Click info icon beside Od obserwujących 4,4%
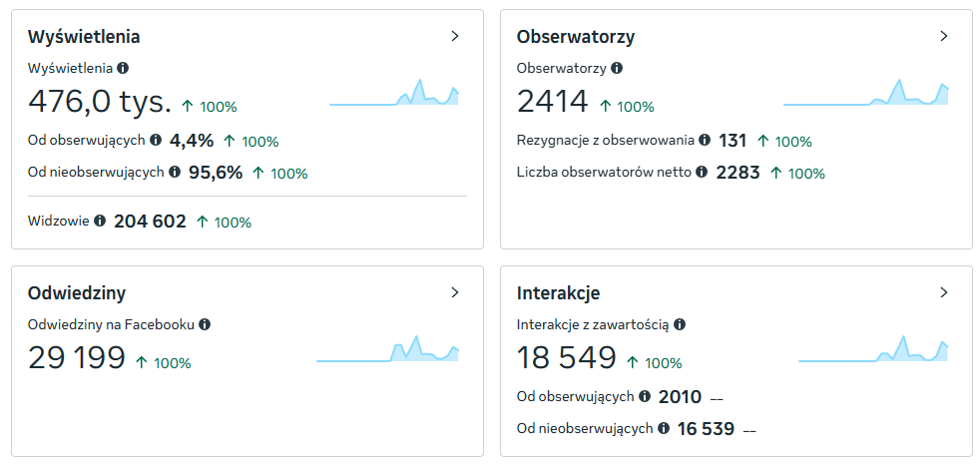The height and width of the screenshot is (464, 980). click(156, 140)
